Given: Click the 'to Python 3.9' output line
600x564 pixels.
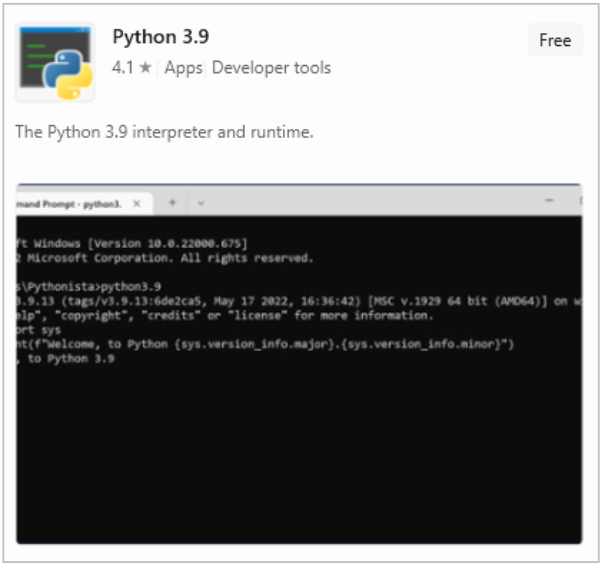Looking at the screenshot, I should pos(66,358).
